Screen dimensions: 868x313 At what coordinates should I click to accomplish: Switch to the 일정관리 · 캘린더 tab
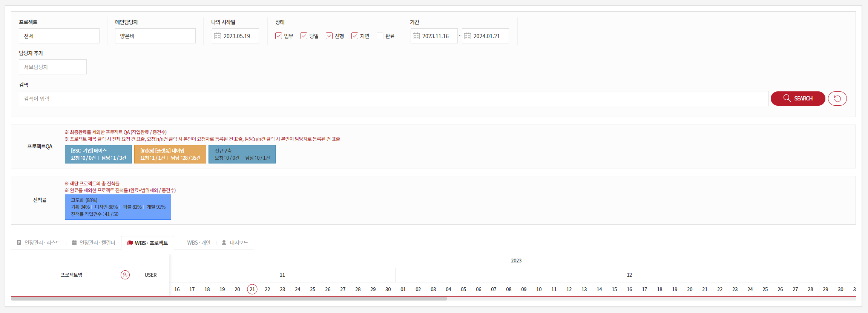[x=94, y=243]
